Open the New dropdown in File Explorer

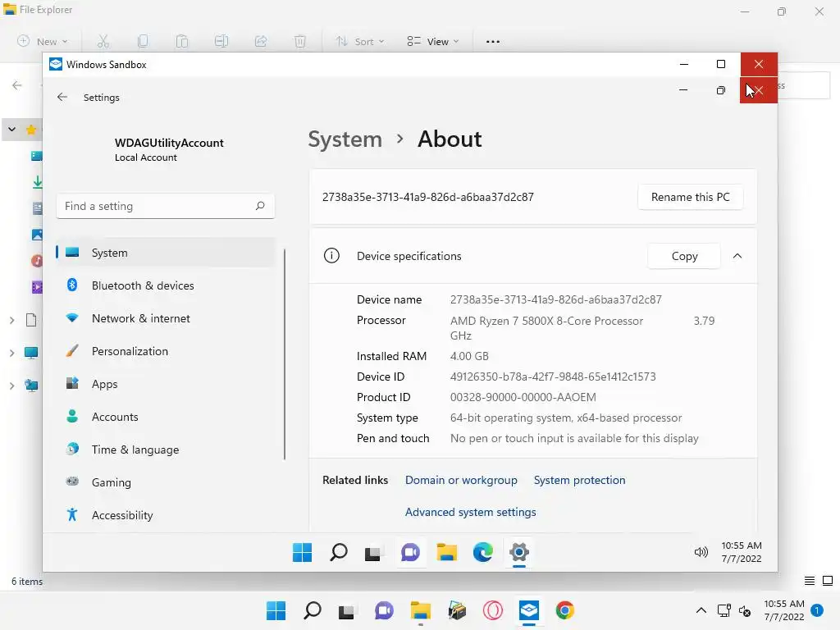[43, 41]
